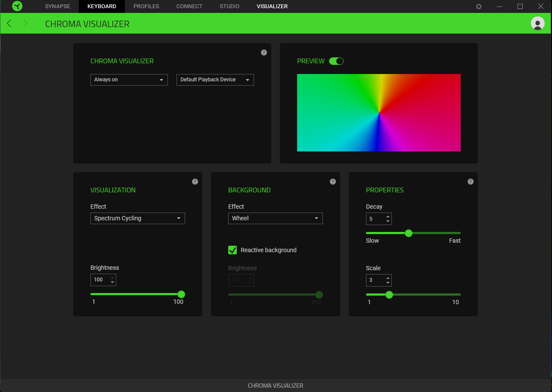Open help for Properties panel

(471, 182)
